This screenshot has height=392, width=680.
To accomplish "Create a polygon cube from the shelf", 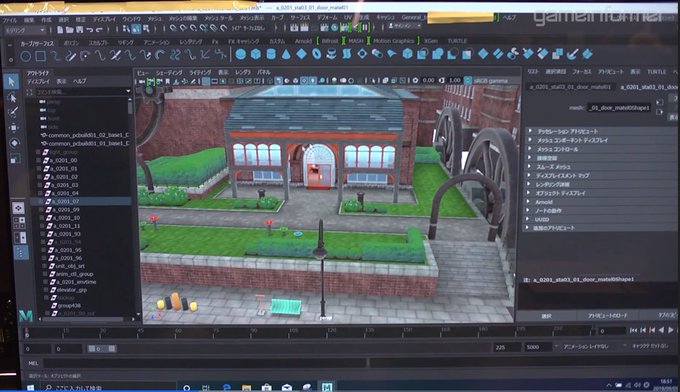I will pos(256,54).
